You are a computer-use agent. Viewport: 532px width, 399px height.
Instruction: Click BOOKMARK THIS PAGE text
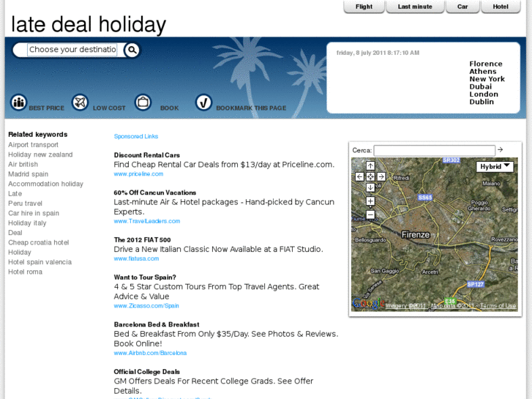tap(251, 108)
